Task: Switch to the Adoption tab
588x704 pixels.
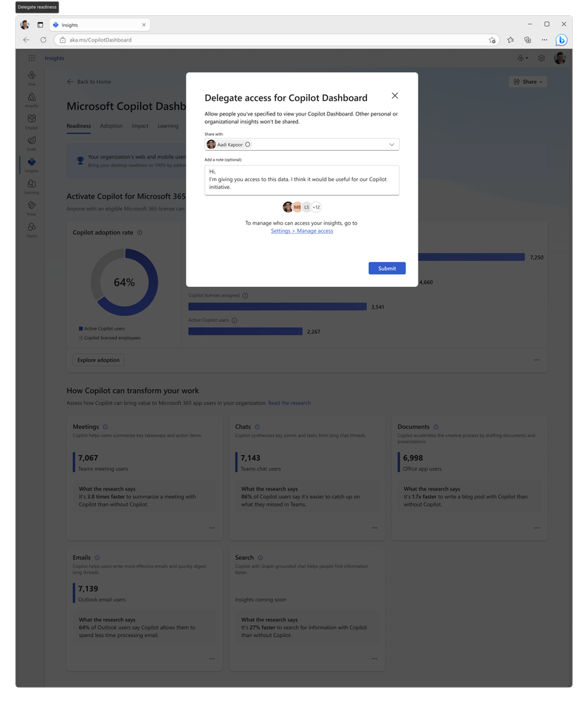Action: click(111, 126)
